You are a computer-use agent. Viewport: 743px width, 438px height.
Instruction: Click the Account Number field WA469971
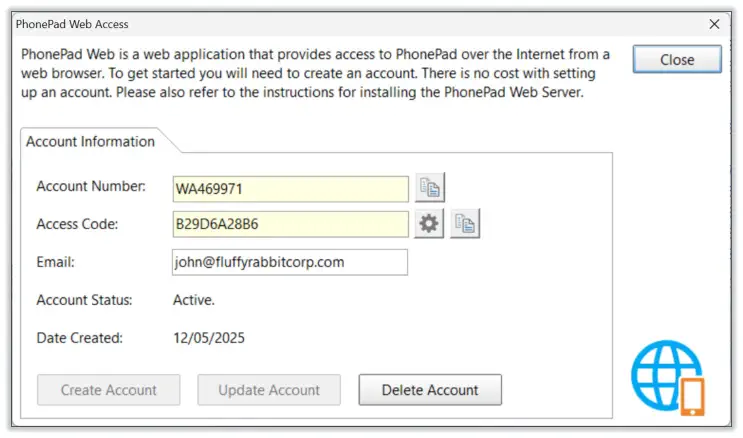(x=290, y=189)
